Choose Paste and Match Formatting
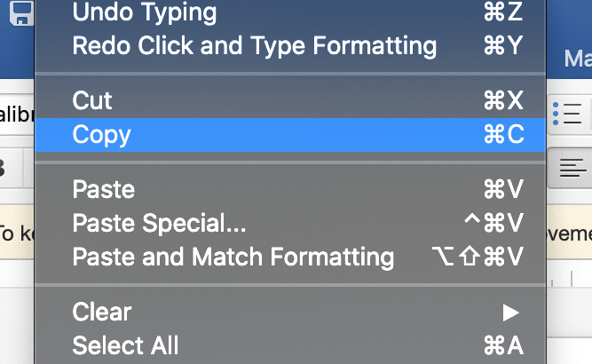The width and height of the screenshot is (592, 364). tap(290, 257)
